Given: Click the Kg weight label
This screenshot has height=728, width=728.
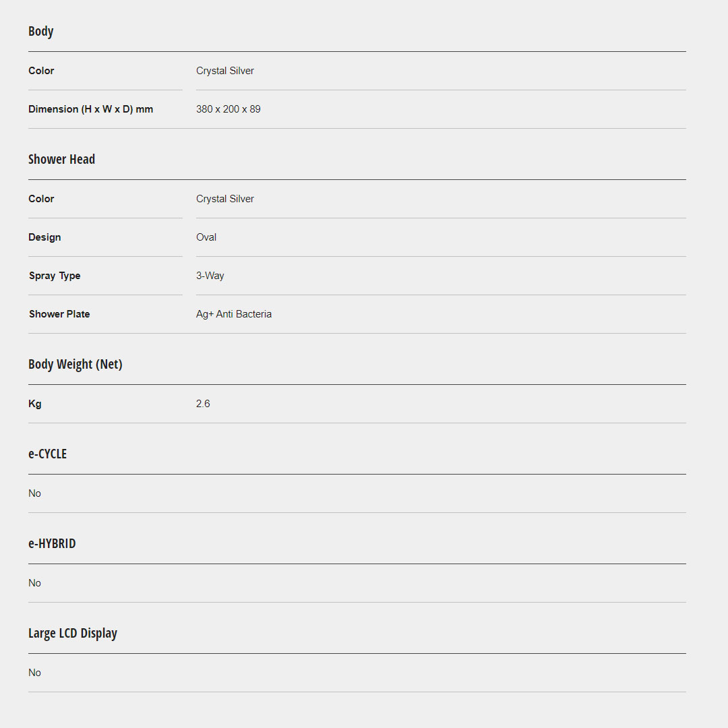Looking at the screenshot, I should click(35, 404).
